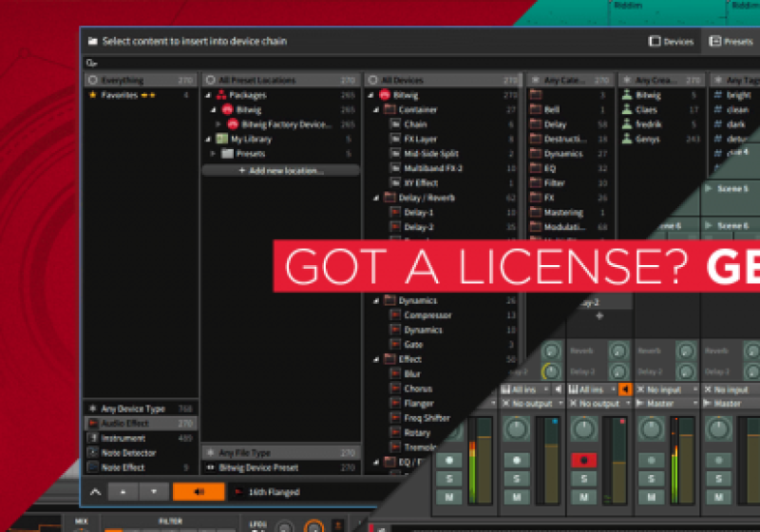Select the Rotary effect device
760x532 pixels.
pyautogui.click(x=417, y=432)
